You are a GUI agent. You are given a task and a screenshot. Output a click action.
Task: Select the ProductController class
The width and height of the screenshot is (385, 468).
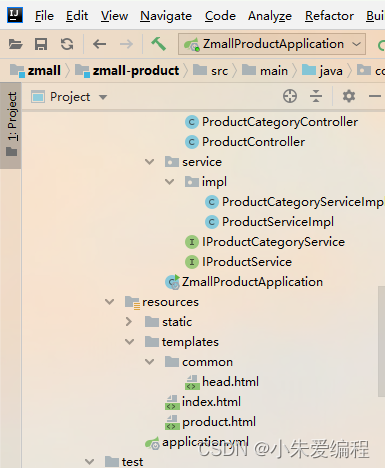[245, 142]
